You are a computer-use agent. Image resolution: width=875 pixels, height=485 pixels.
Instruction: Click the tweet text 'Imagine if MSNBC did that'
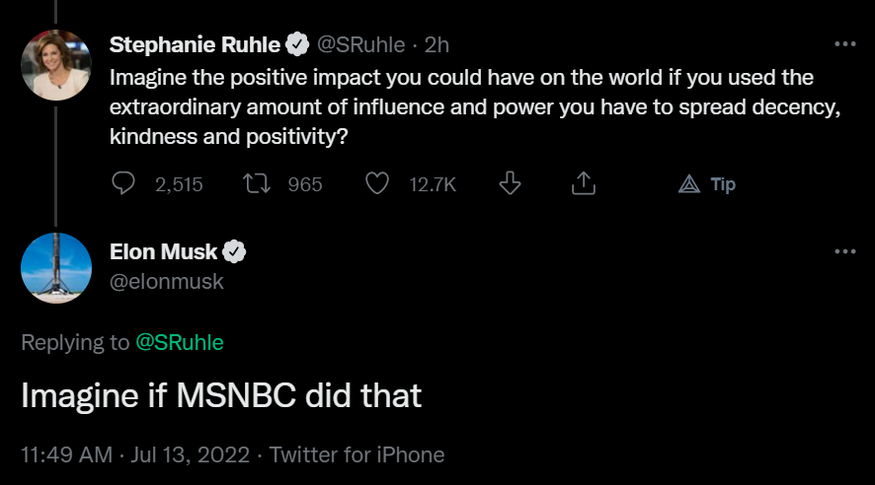(221, 396)
